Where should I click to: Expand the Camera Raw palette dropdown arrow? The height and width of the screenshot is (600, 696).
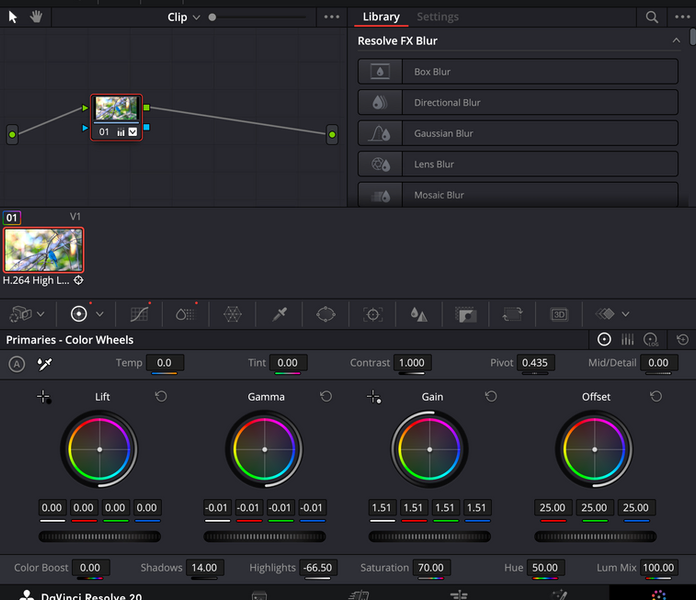40,314
